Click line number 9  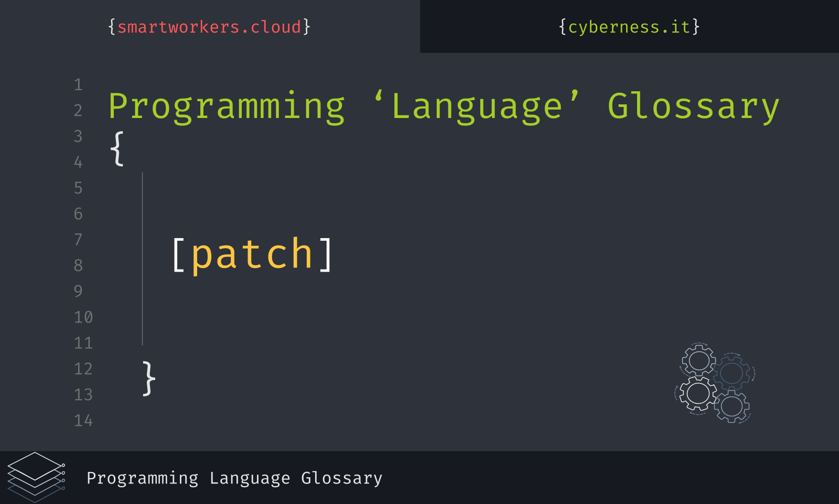(x=78, y=291)
